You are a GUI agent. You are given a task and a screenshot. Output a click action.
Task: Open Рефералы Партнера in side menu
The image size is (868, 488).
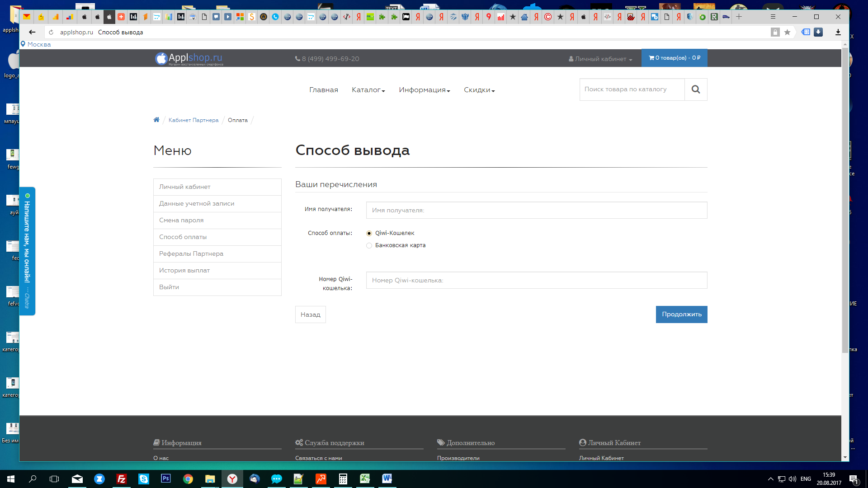(x=217, y=253)
